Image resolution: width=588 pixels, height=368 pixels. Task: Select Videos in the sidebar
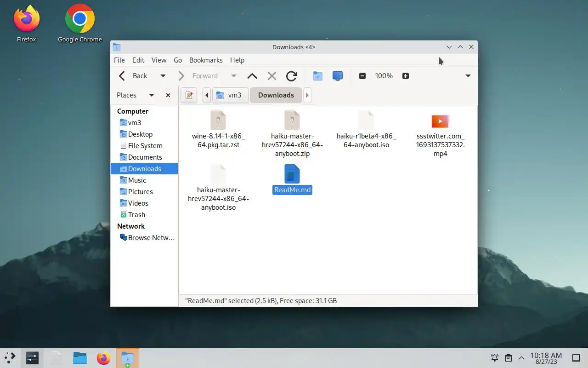click(x=144, y=203)
